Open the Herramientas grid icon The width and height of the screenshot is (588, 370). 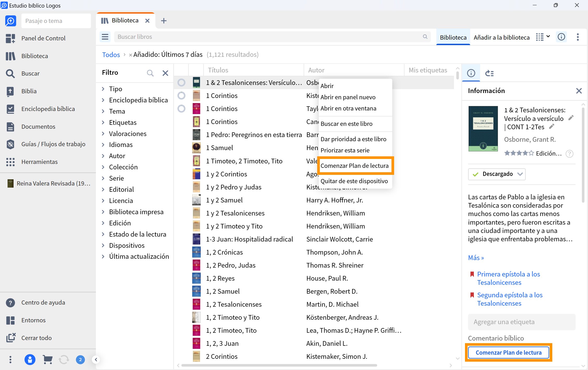[10, 162]
